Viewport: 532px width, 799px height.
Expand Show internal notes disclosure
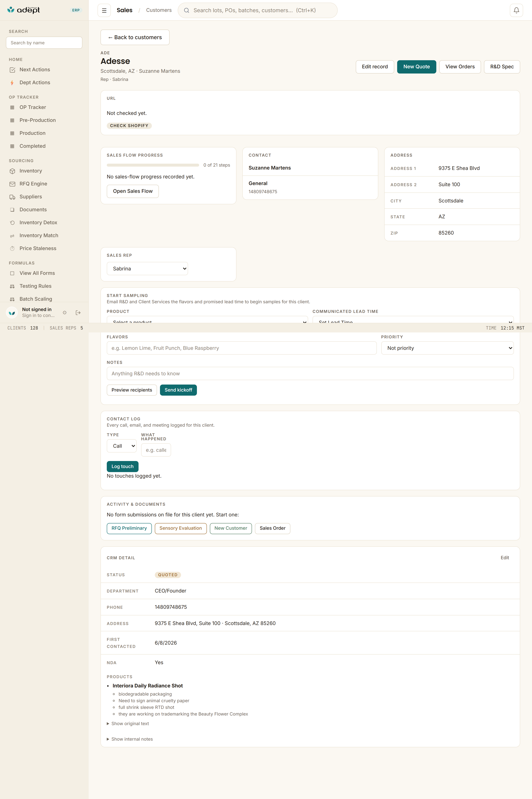130,739
